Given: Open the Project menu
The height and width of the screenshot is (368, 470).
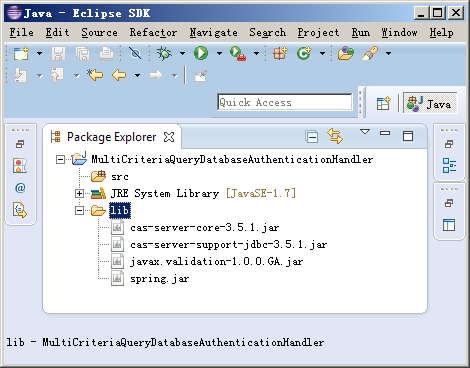Looking at the screenshot, I should 318,32.
